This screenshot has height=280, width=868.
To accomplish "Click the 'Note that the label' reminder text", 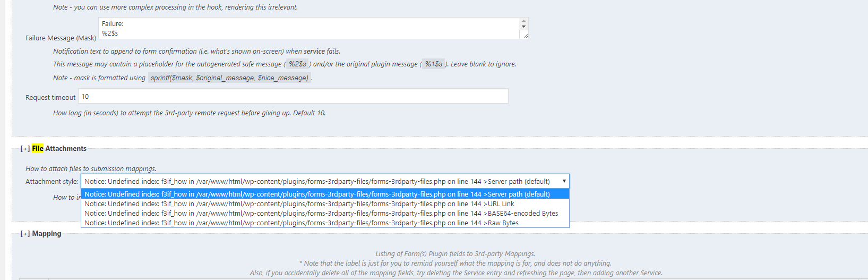I will coord(456,263).
